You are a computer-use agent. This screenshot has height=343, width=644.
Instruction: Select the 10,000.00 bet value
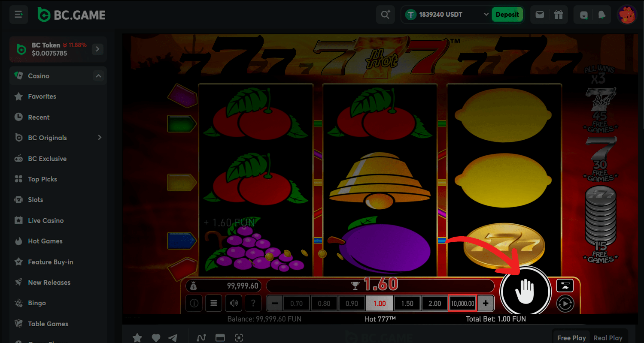462,304
